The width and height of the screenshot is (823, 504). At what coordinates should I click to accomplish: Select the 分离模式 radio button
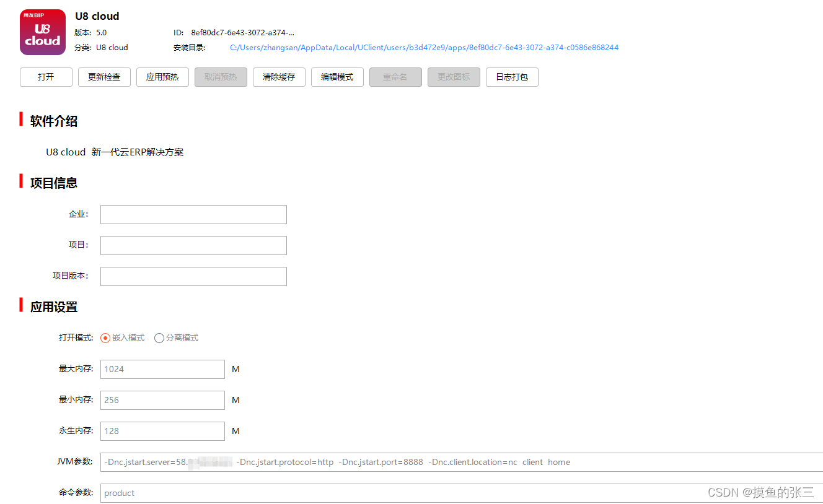point(159,338)
